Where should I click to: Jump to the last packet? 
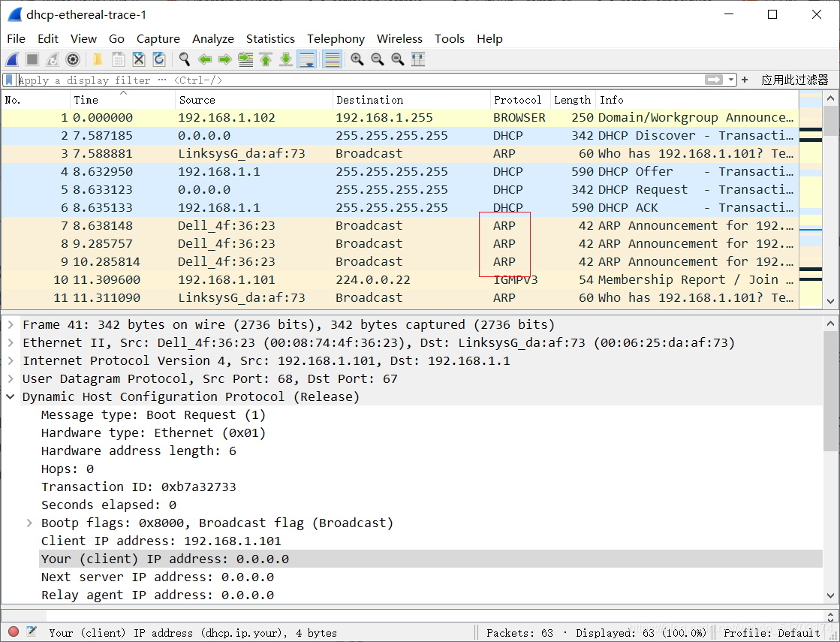[286, 59]
